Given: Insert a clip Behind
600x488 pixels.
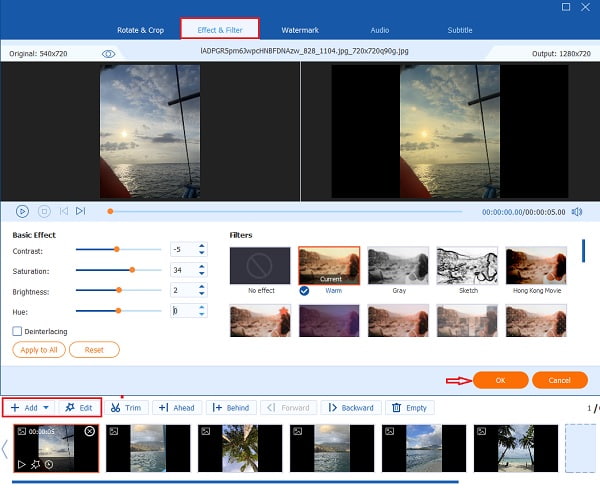Looking at the screenshot, I should (x=231, y=408).
